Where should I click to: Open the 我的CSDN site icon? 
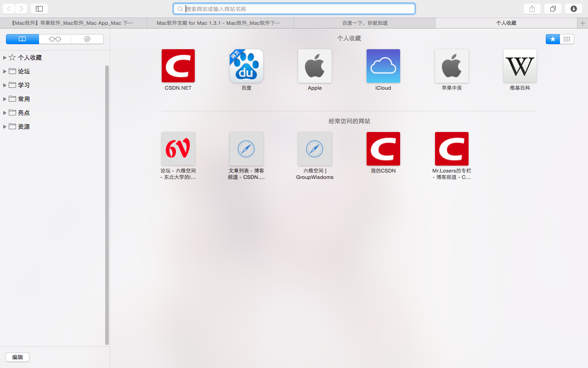point(383,149)
